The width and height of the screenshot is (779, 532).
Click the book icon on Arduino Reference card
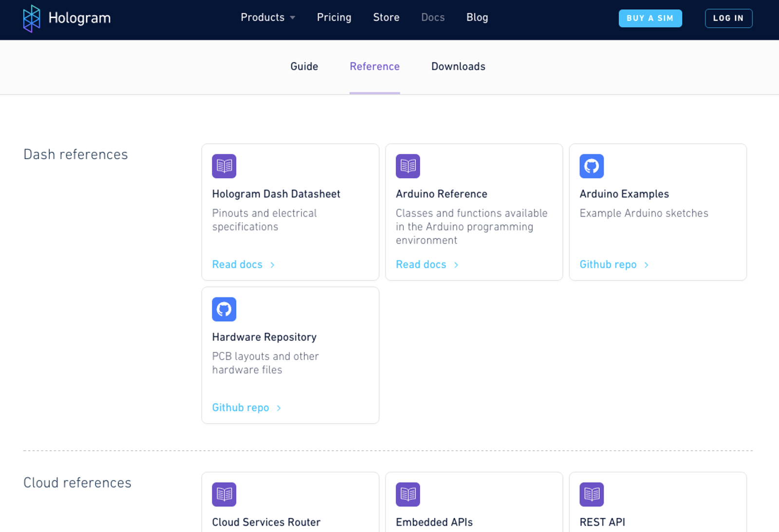click(408, 166)
